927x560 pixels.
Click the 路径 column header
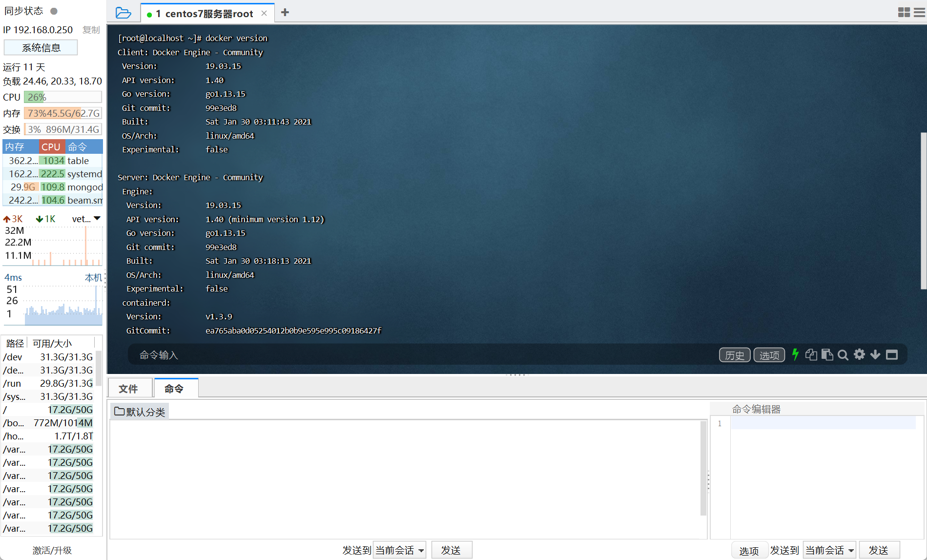15,343
